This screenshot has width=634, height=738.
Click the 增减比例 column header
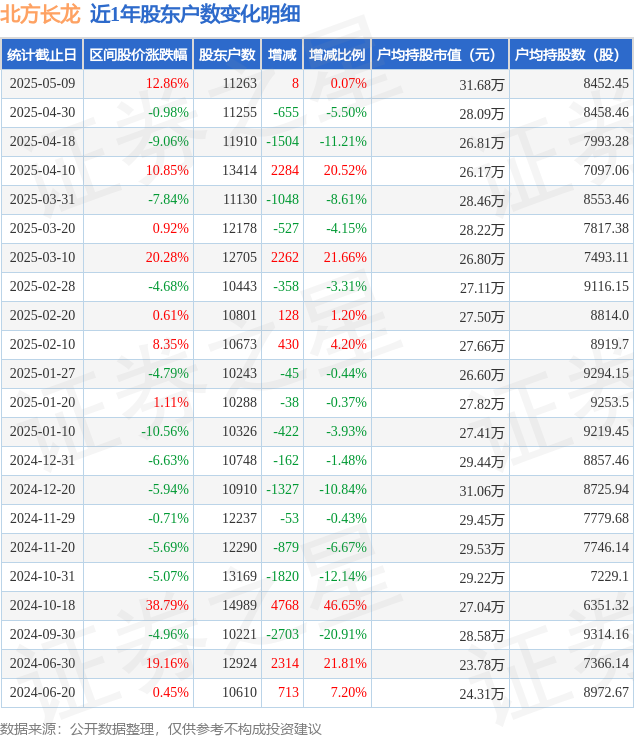pyautogui.click(x=337, y=55)
